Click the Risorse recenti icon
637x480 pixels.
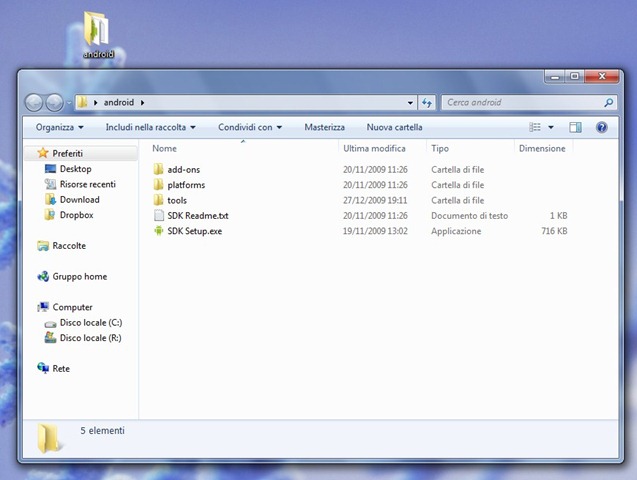tap(50, 184)
